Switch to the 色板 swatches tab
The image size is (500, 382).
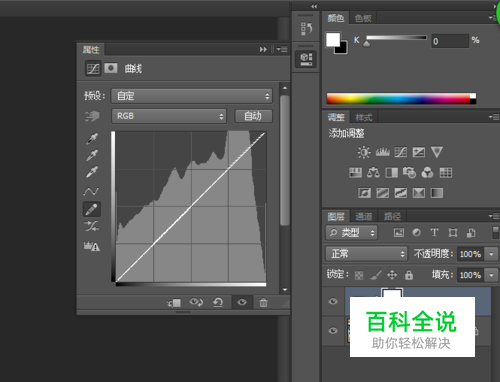tap(363, 18)
